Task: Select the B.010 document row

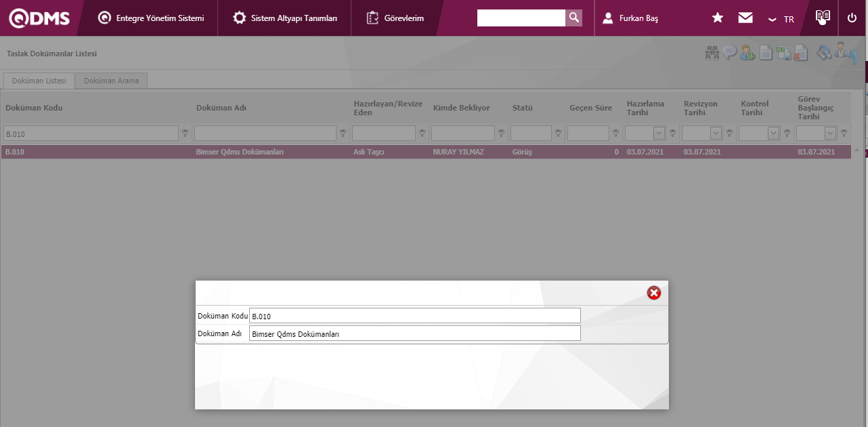Action: point(426,152)
